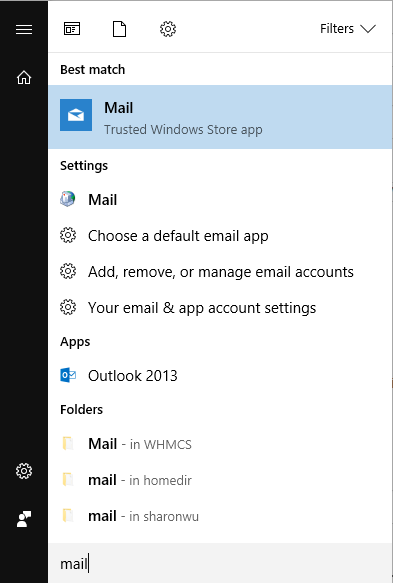Open the mail folder in sharonwu
393x583 pixels.
point(220,516)
